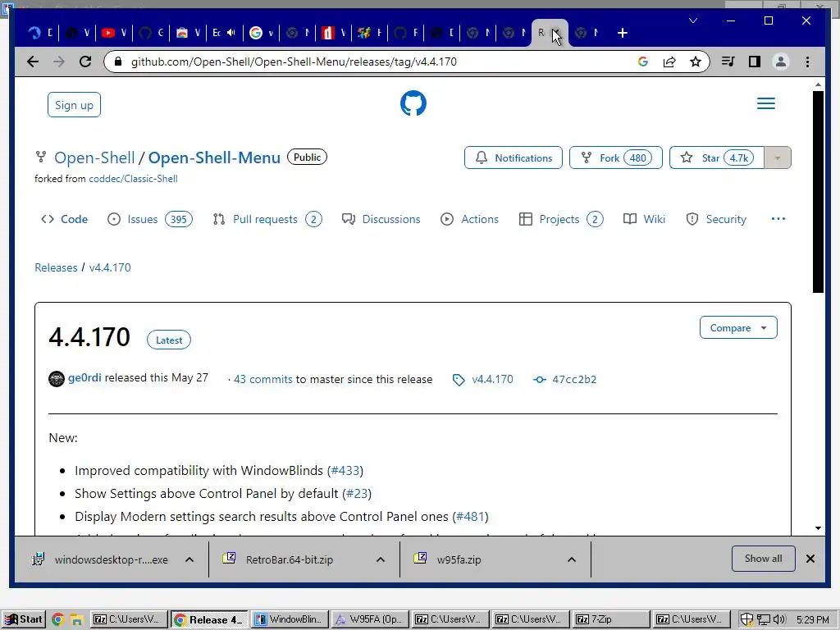
Task: Click the forward navigation arrow
Action: (x=59, y=62)
